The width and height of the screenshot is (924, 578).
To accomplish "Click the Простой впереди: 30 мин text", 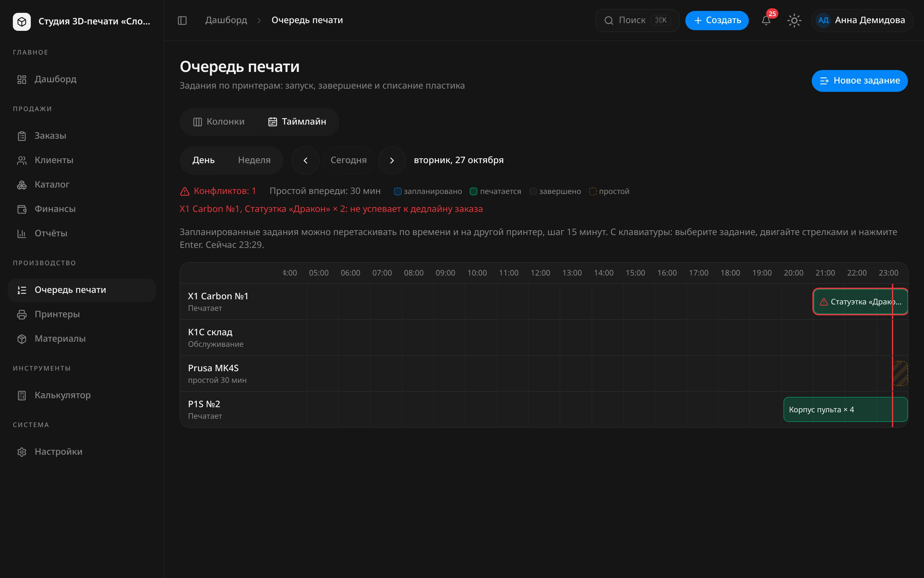I will (x=325, y=191).
